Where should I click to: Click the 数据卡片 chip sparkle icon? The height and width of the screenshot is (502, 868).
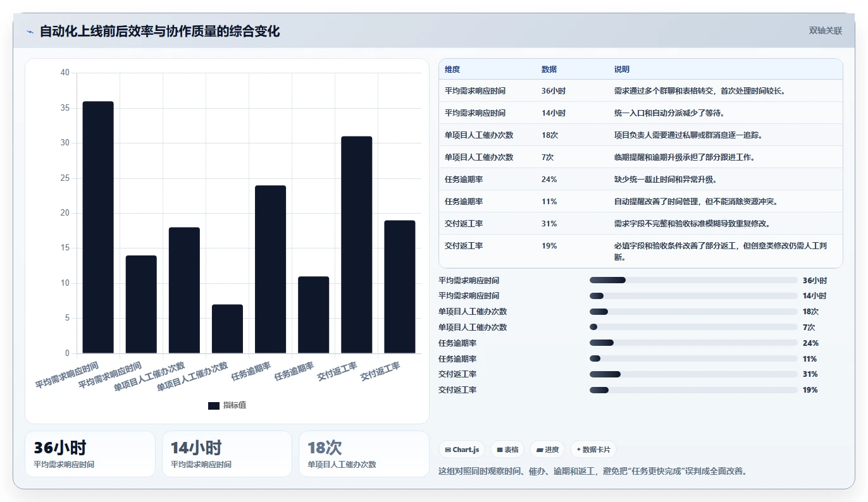(579, 450)
